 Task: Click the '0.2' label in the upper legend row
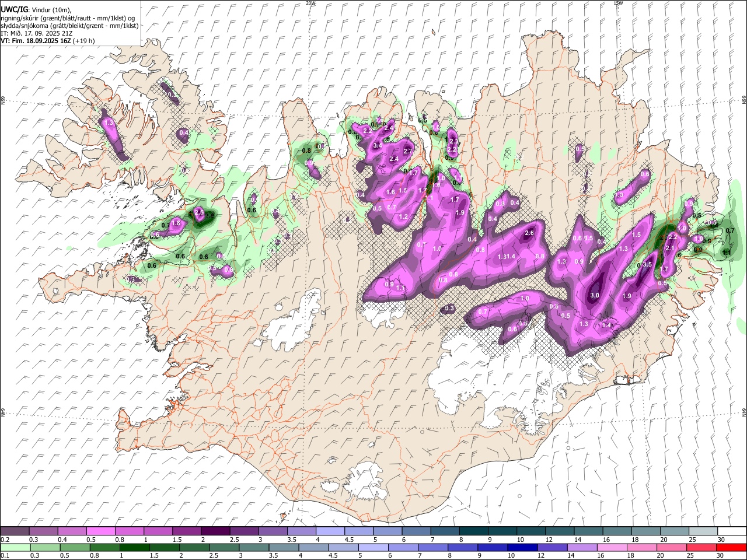[5, 540]
